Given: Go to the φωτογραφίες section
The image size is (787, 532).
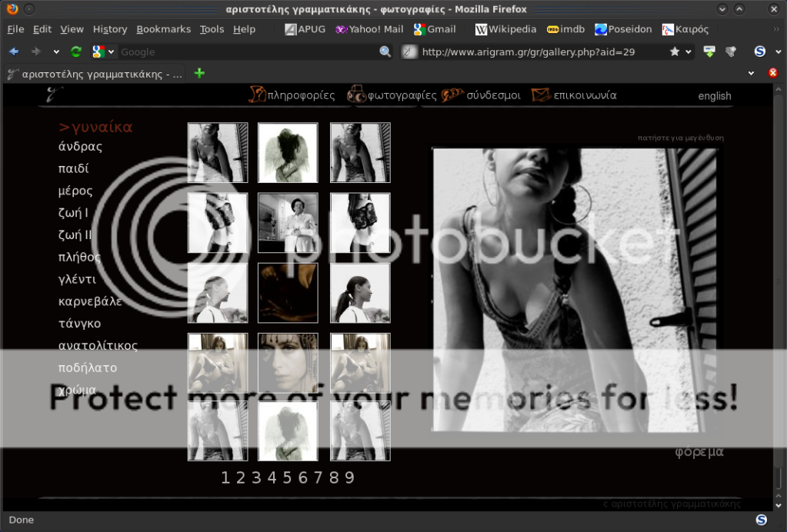Looking at the screenshot, I should 392,95.
